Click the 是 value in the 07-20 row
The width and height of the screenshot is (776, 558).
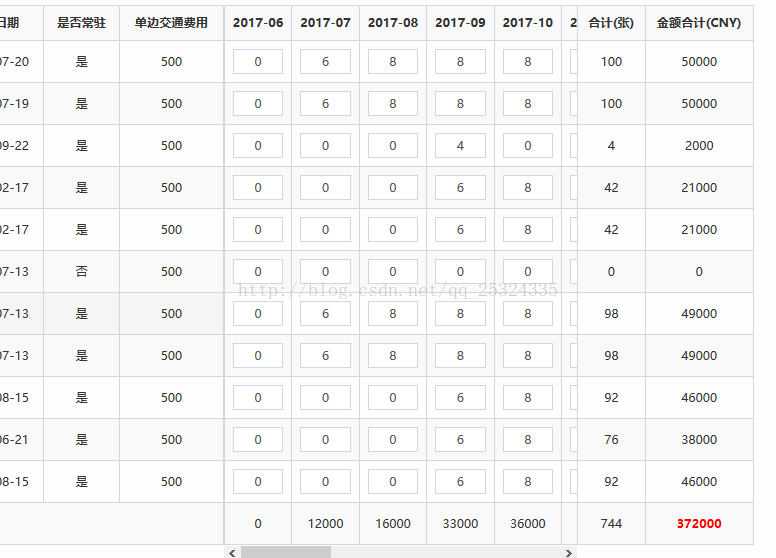[x=82, y=62]
